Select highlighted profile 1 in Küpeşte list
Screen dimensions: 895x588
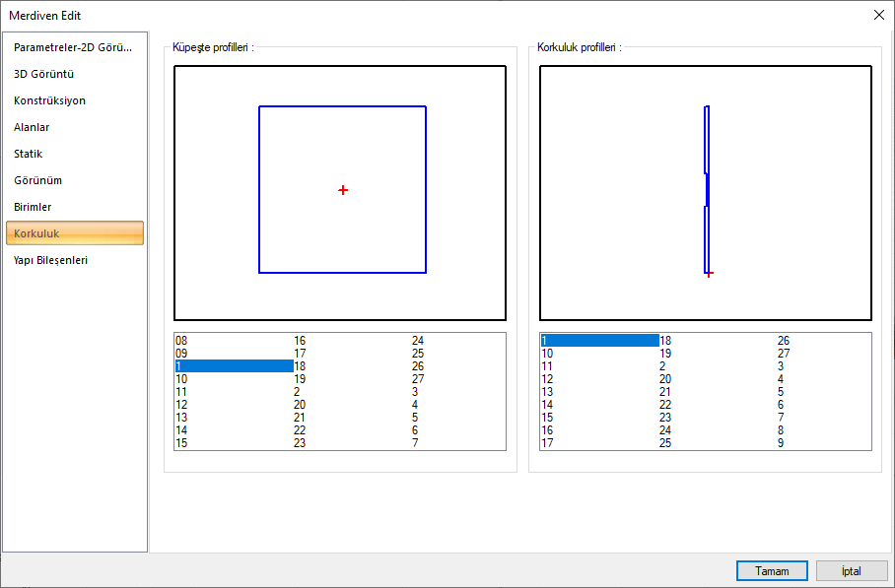pos(235,366)
